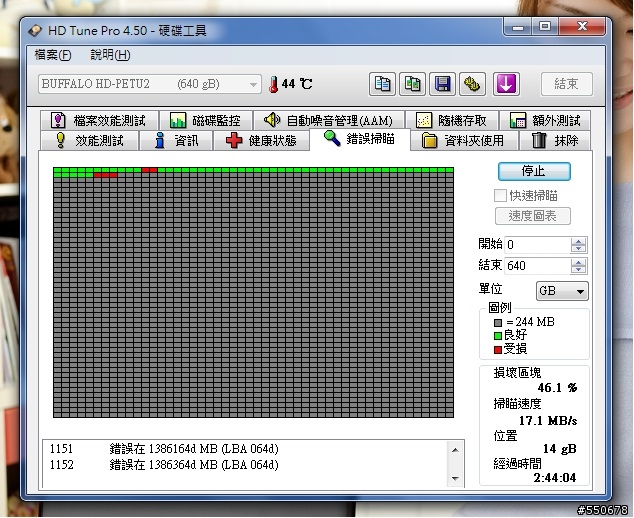Screen dimensions: 634x518
Task: Open the 資料夾使用 tab
Action: 464,140
